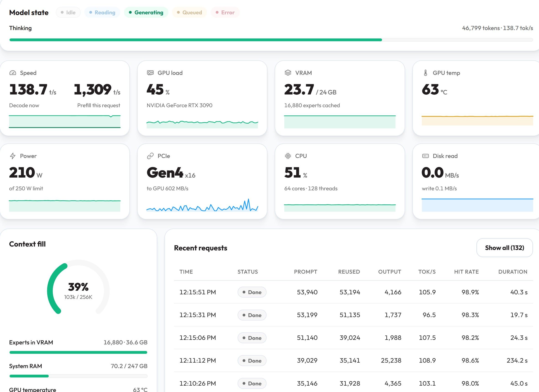Click Done status of 12:11:12 PM request
This screenshot has height=392, width=539.
252,361
